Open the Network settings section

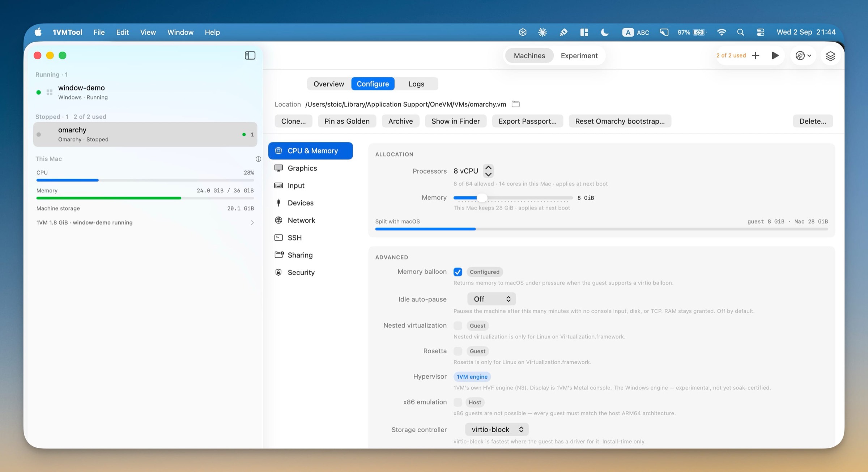pos(310,220)
